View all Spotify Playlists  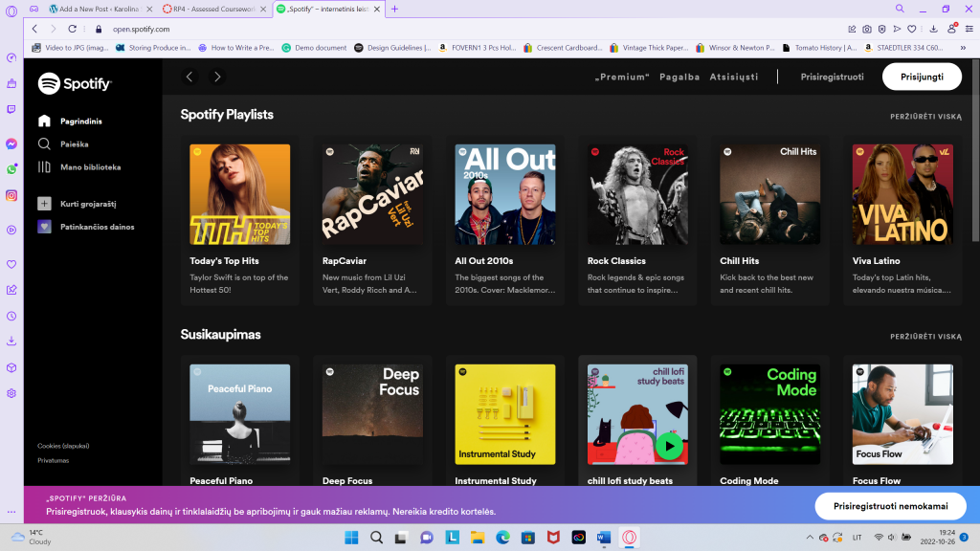click(925, 116)
